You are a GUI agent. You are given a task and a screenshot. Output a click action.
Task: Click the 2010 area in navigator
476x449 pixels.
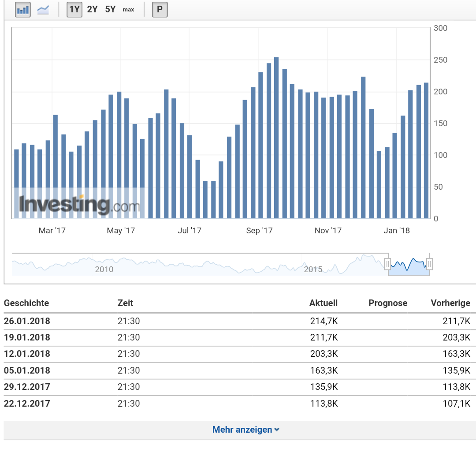tap(104, 269)
